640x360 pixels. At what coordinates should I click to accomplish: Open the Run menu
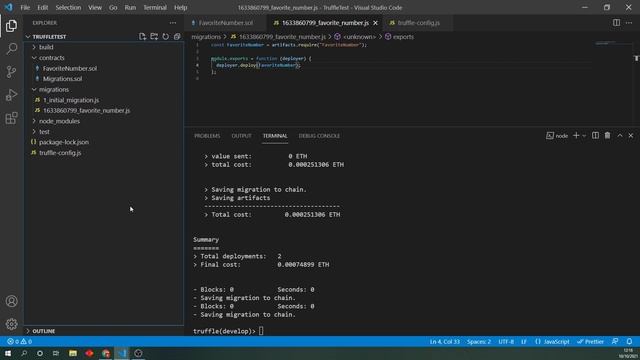tap(130, 7)
